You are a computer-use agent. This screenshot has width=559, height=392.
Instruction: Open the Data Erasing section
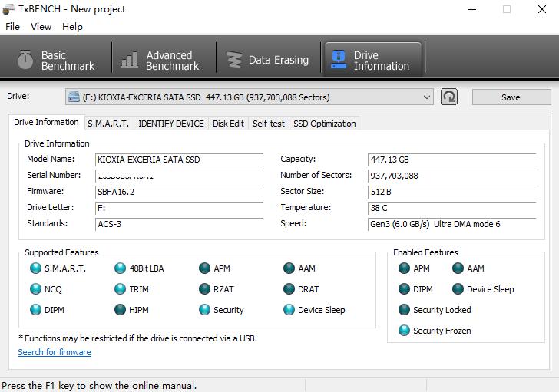(267, 61)
